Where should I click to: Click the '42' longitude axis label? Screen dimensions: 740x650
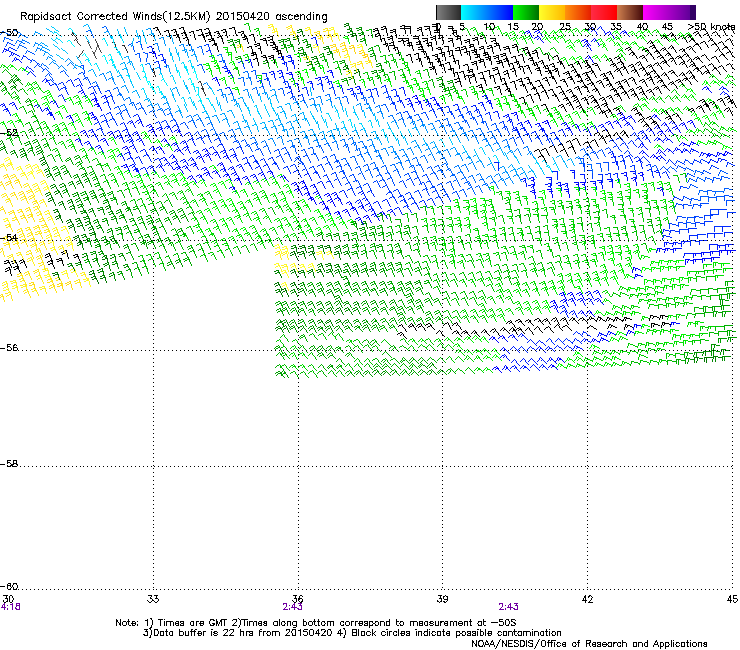(x=587, y=599)
